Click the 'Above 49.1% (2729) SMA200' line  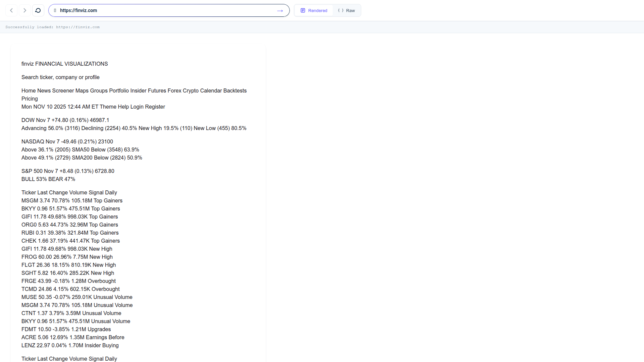pos(82,158)
